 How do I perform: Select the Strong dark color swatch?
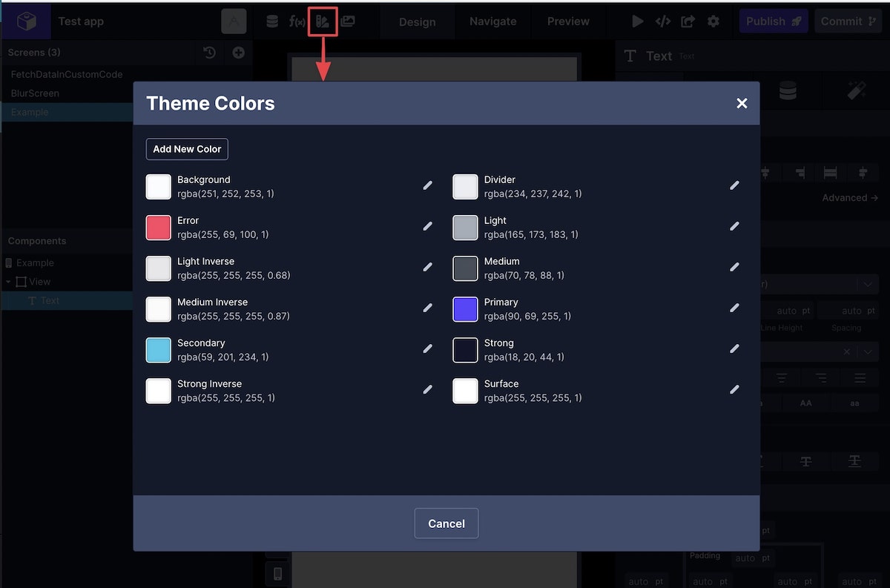point(465,350)
